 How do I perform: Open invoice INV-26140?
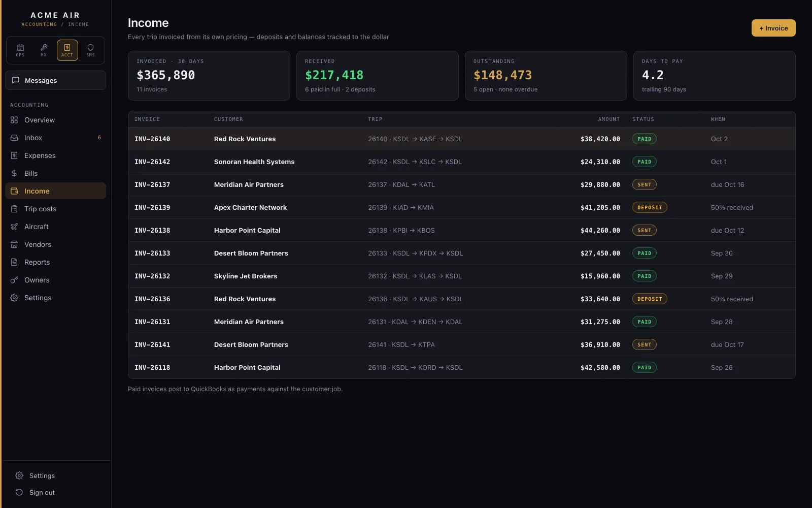[152, 139]
